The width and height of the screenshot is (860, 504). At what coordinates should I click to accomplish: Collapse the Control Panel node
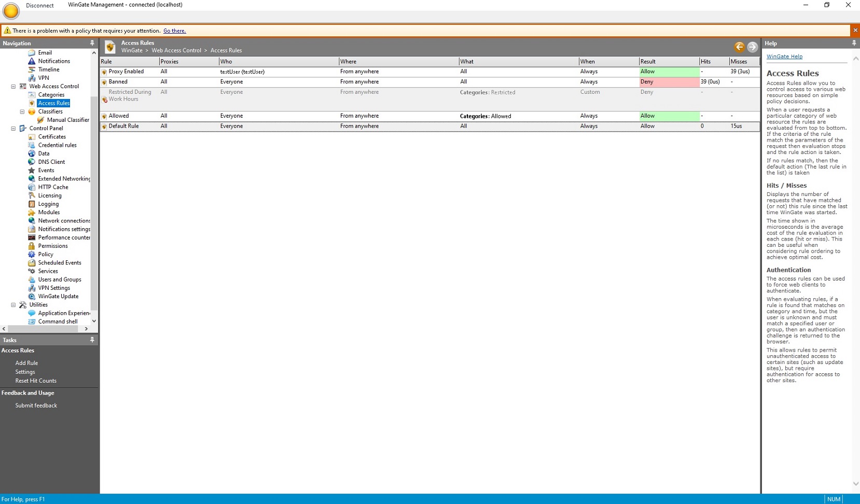click(13, 129)
